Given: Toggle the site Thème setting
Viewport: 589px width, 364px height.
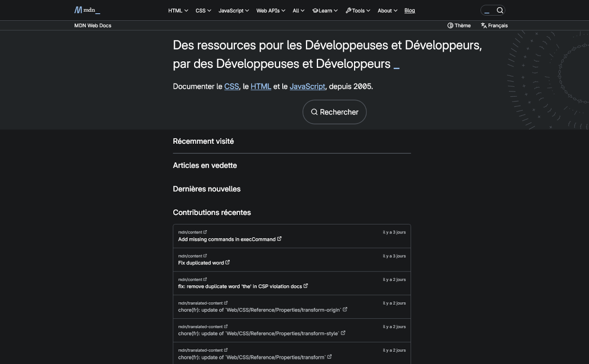Looking at the screenshot, I should point(459,25).
